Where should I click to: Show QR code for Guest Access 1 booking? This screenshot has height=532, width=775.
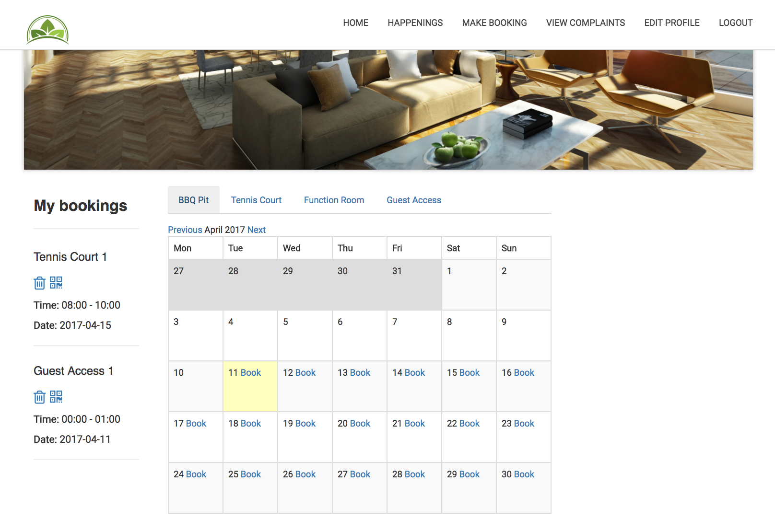[56, 397]
